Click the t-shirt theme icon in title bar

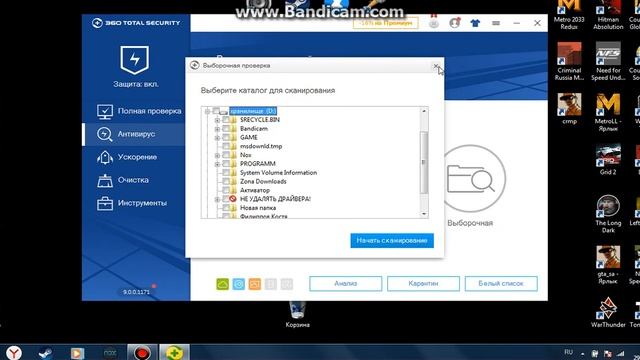coord(475,23)
